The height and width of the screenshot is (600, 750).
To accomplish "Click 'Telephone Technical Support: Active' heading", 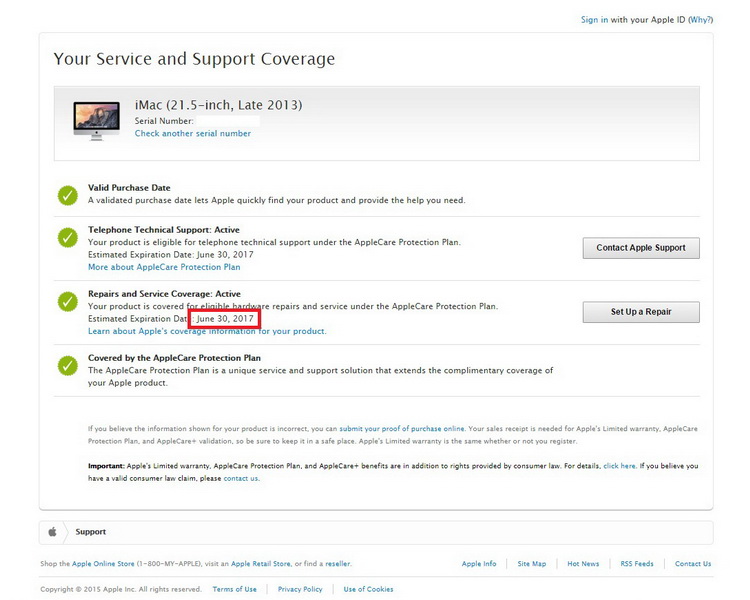I will tap(164, 230).
